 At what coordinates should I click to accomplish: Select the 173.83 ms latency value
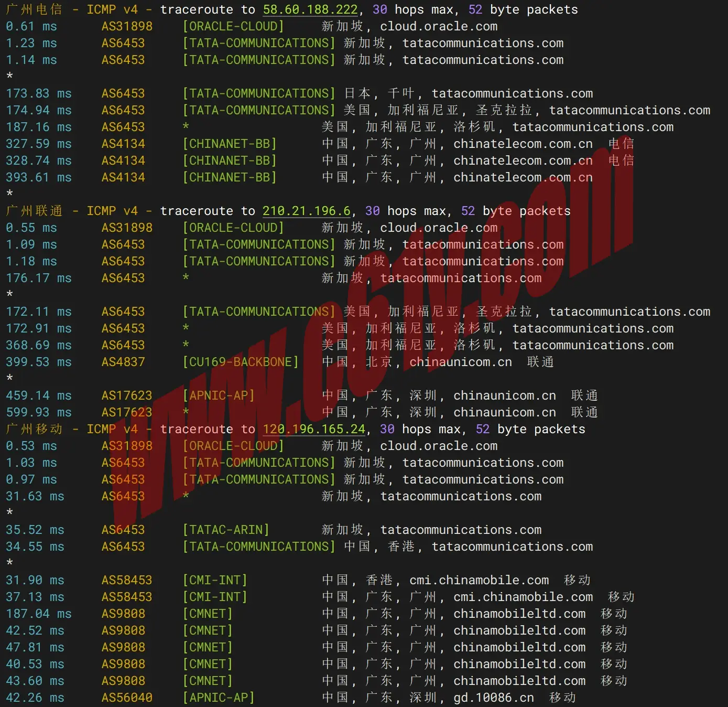tap(39, 93)
